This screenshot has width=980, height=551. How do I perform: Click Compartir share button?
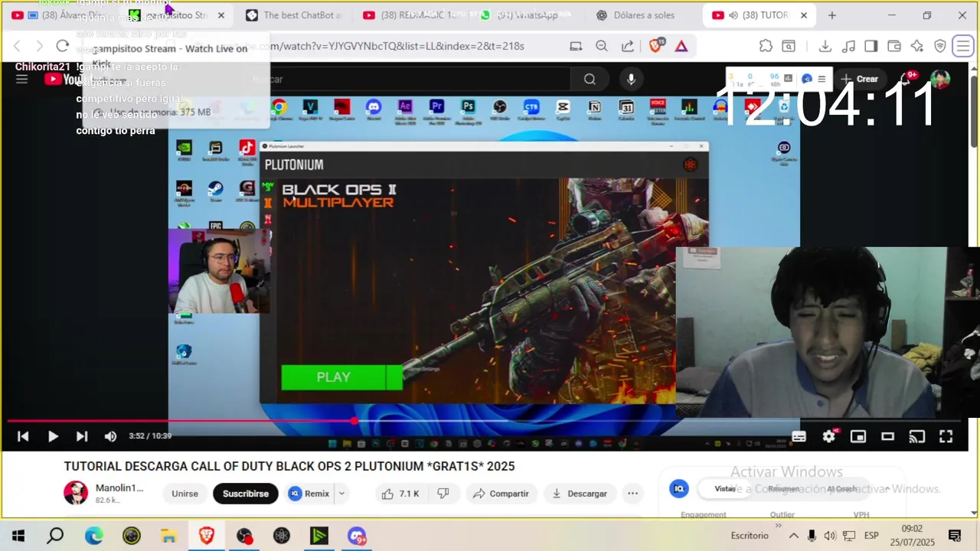pos(501,494)
